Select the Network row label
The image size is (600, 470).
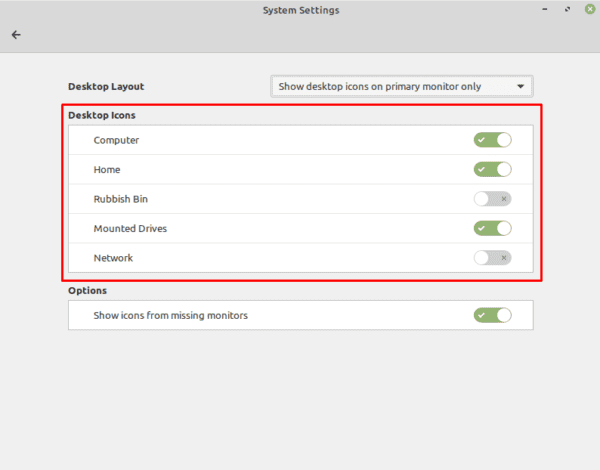pos(113,258)
